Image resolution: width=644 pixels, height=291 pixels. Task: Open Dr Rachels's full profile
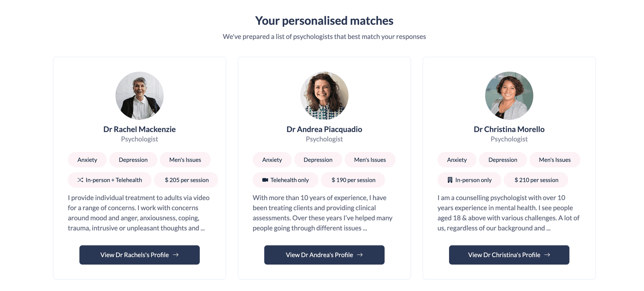coord(139,255)
